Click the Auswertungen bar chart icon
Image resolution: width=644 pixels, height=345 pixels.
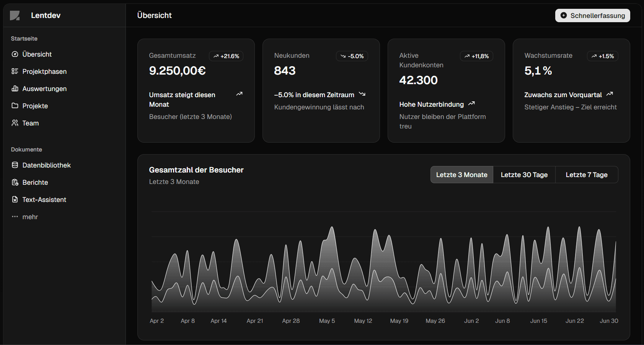pos(15,89)
